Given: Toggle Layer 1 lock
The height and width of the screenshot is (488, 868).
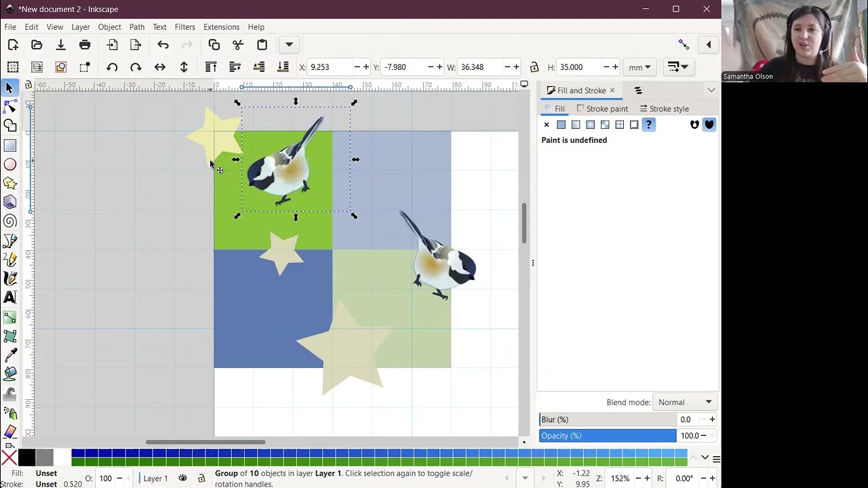Looking at the screenshot, I should [x=201, y=479].
